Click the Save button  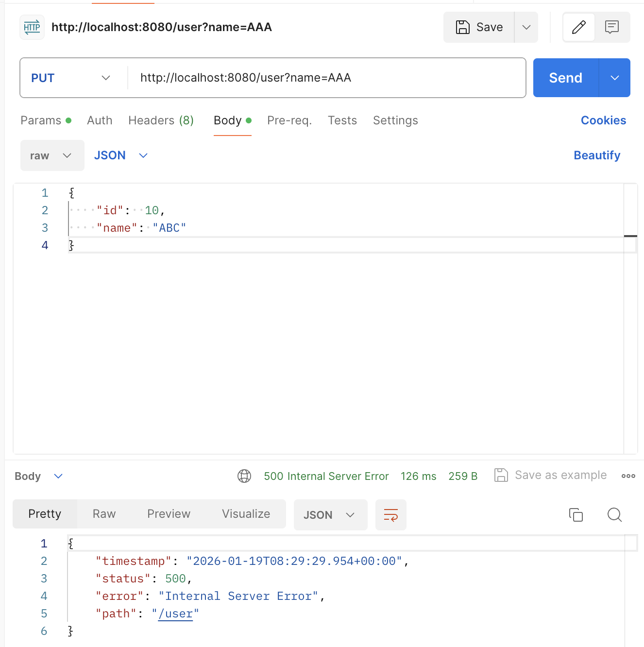click(479, 27)
